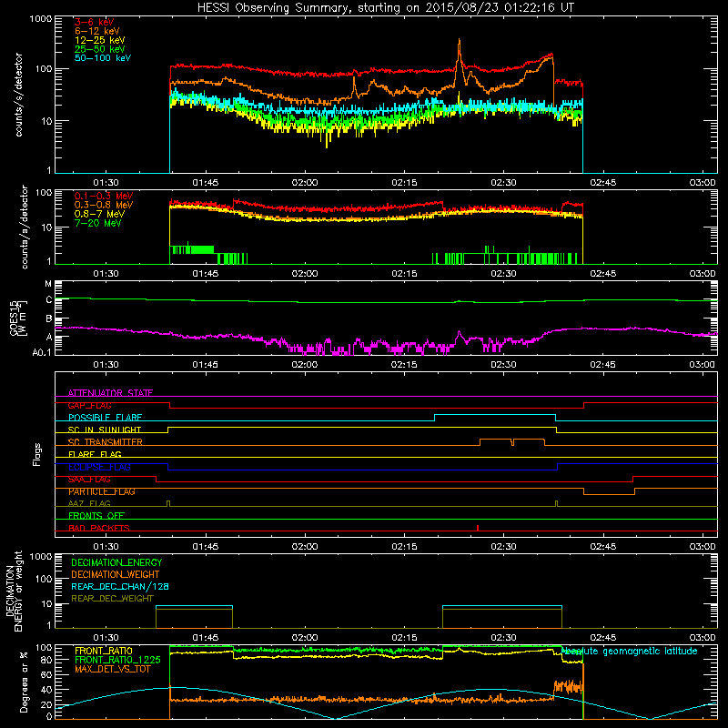Click the "REAR_DEC_WEIGHT" legend label

[112, 599]
